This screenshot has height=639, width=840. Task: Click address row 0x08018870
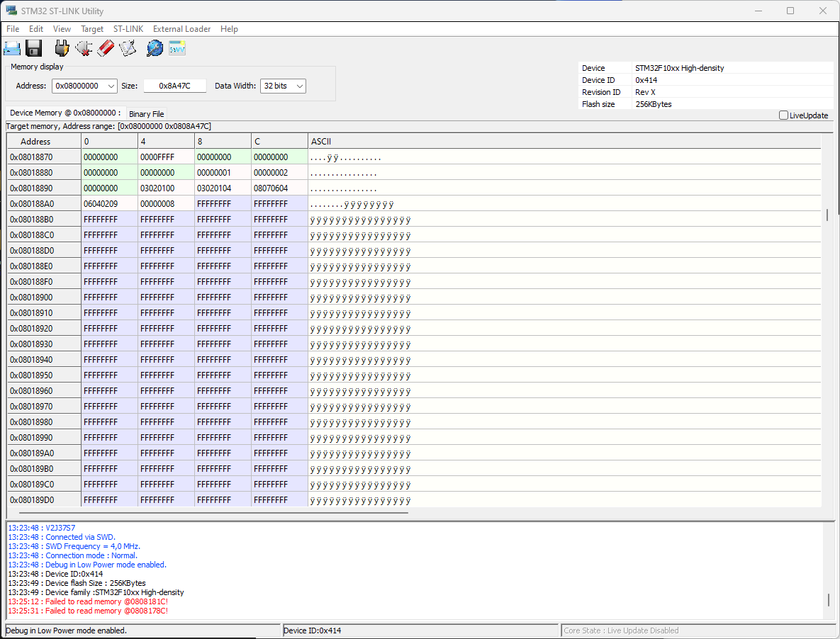(x=44, y=157)
